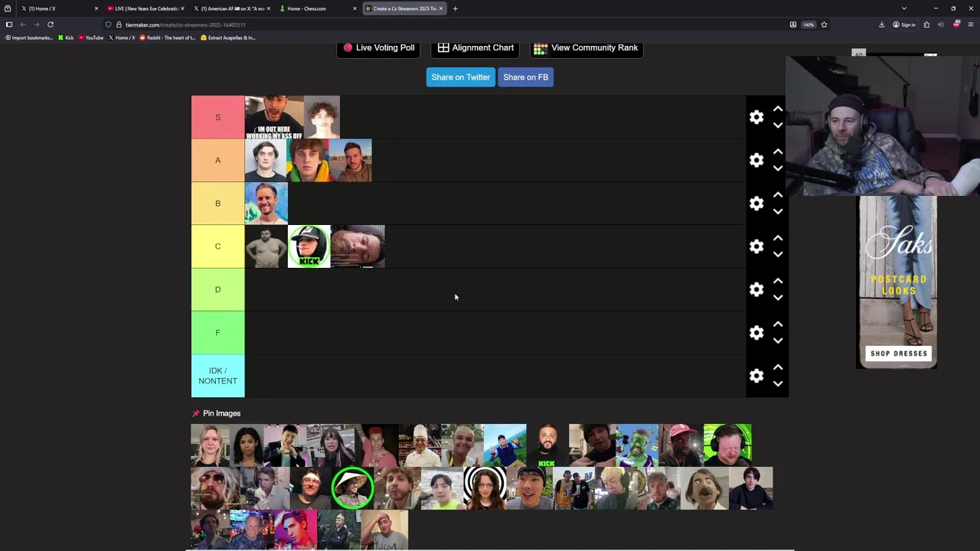Select the spiral-background woman image in pin images
The width and height of the screenshot is (980, 551).
485,488
